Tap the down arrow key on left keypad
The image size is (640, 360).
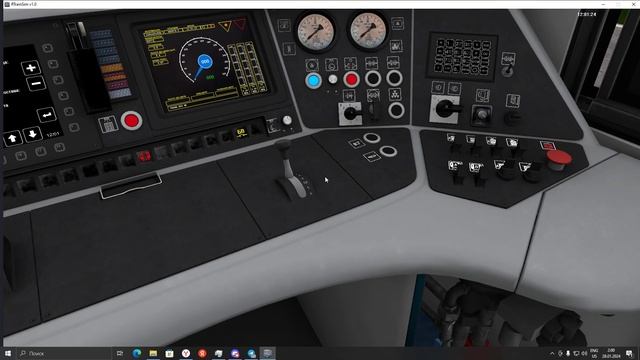33,134
